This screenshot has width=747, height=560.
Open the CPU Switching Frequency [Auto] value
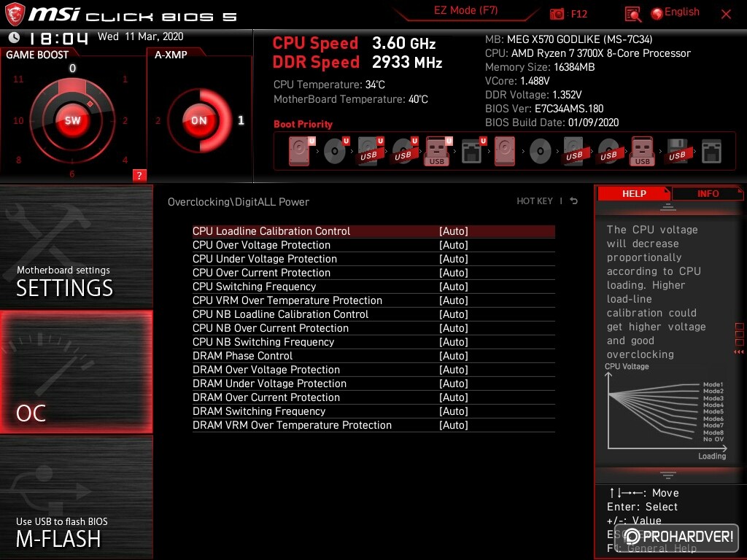tap(454, 286)
